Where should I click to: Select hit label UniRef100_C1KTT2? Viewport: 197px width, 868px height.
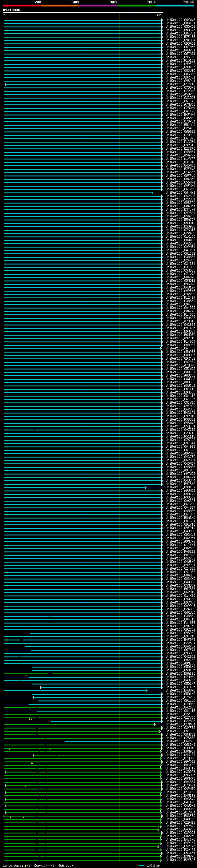[180, 84]
